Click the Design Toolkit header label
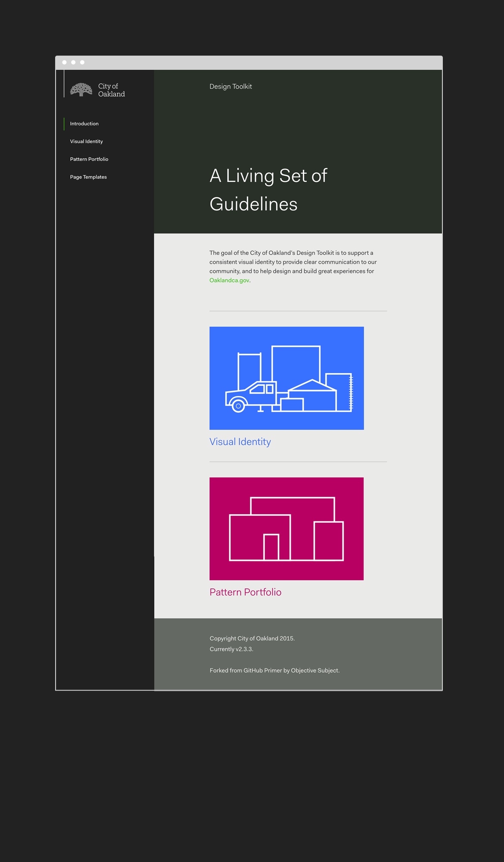This screenshot has width=504, height=862. 230,87
